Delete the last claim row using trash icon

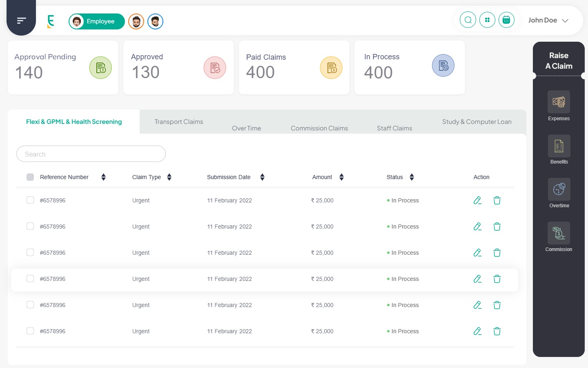tap(497, 331)
